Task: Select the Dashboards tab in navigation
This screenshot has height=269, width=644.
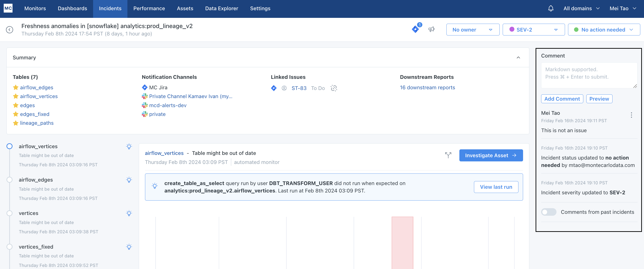Action: point(72,8)
